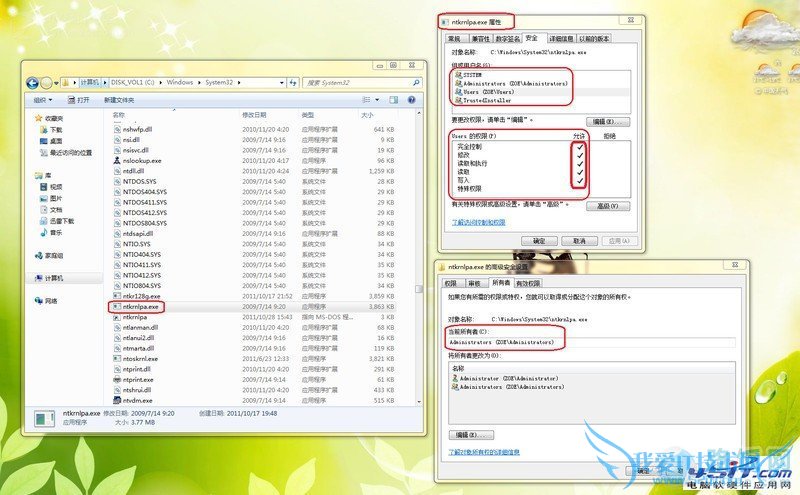The height and width of the screenshot is (495, 800).
Task: Switch to 权限 tab in advanced security
Action: coord(451,283)
